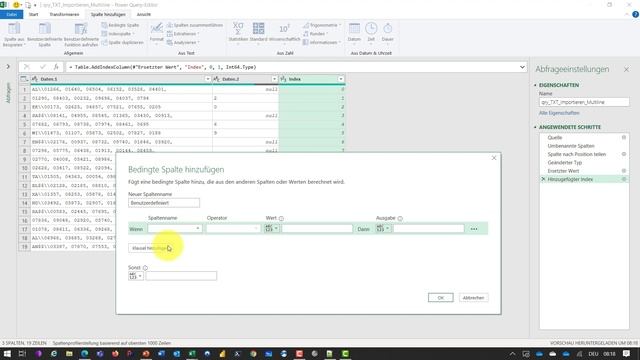This screenshot has height=360, width=640.
Task: Open Runden dropdown in ribbon
Action: (316, 34)
